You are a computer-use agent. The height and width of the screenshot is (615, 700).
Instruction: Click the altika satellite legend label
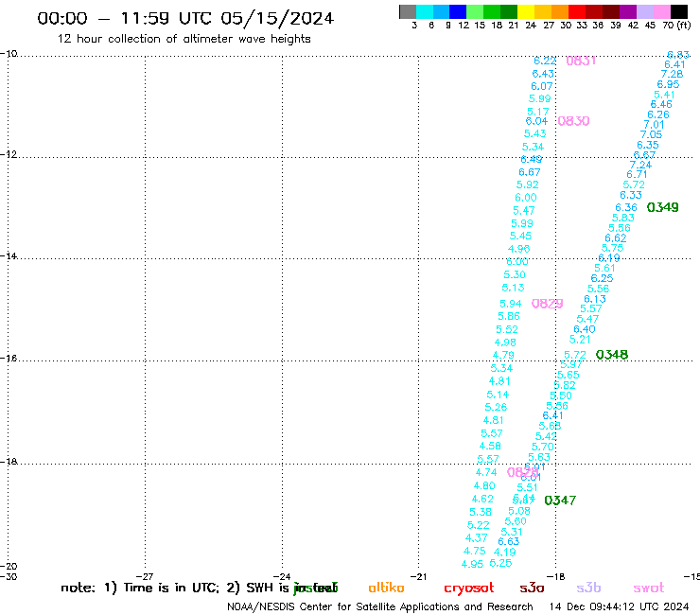(386, 588)
